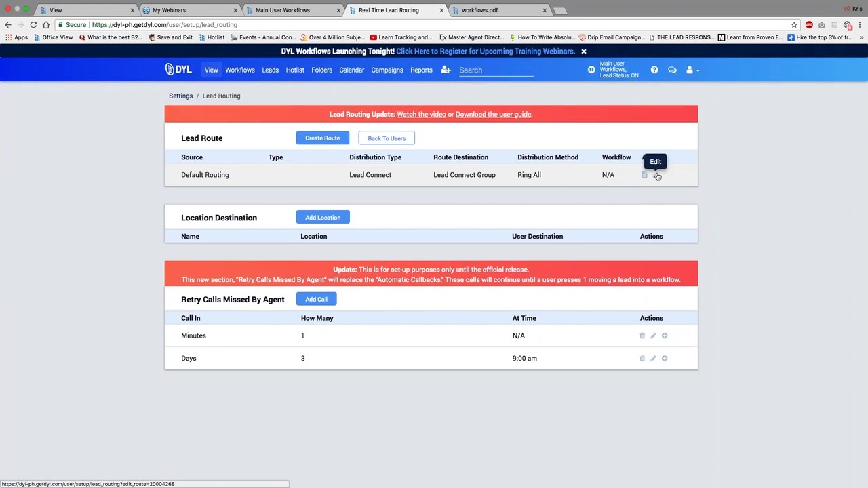This screenshot has width=868, height=488.
Task: Click the Add Call button
Action: point(316,299)
